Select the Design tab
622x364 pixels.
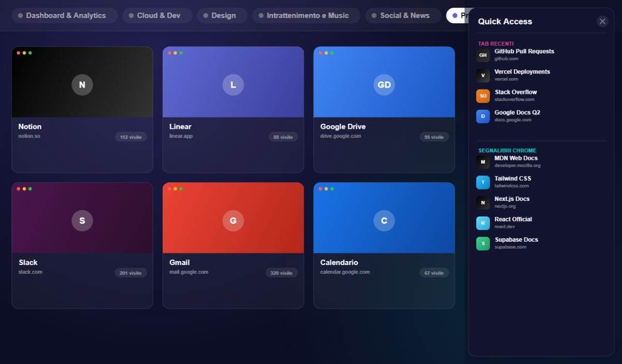[x=222, y=16]
